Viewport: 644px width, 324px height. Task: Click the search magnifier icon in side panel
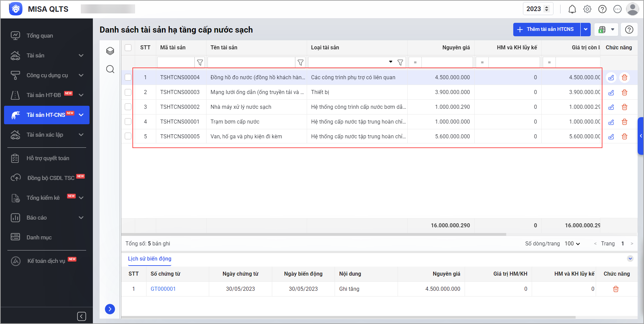point(110,69)
